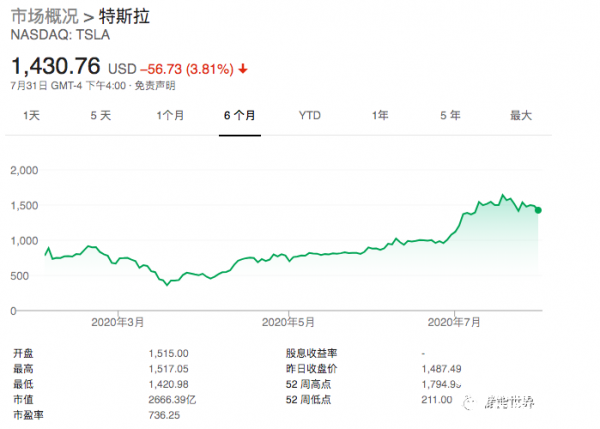Viewport: 600px width, 429px height.
Task: Click the 昨日收盘价 value 1,487.49
Action: 441,369
